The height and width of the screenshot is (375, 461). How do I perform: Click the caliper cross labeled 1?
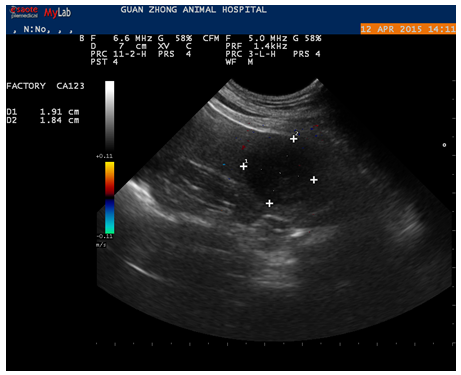click(244, 166)
